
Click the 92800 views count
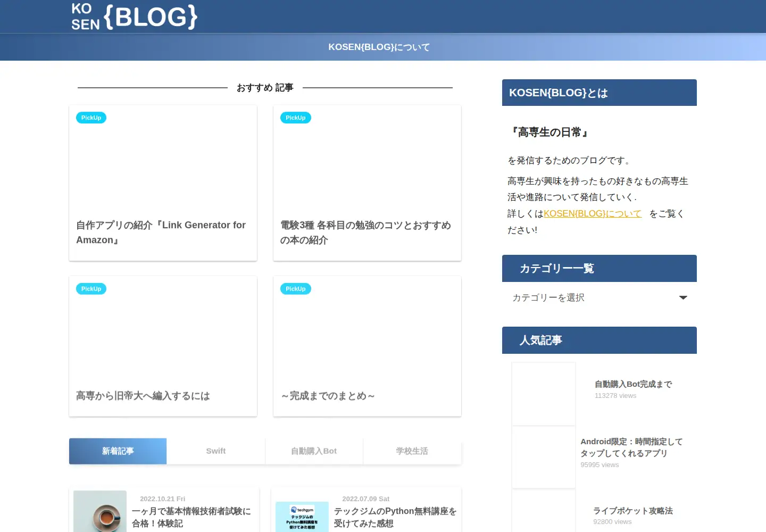coord(612,522)
